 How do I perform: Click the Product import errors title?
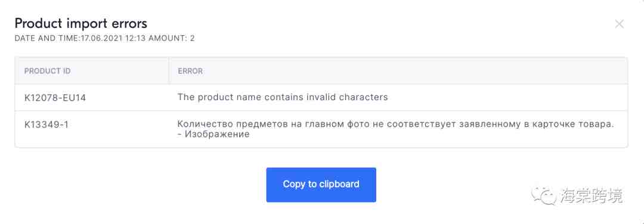point(81,23)
